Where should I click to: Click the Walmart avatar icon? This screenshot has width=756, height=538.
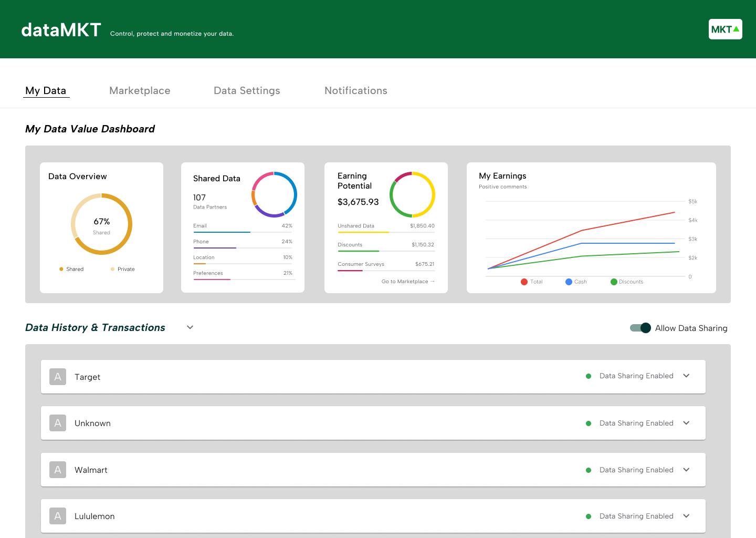click(x=58, y=470)
